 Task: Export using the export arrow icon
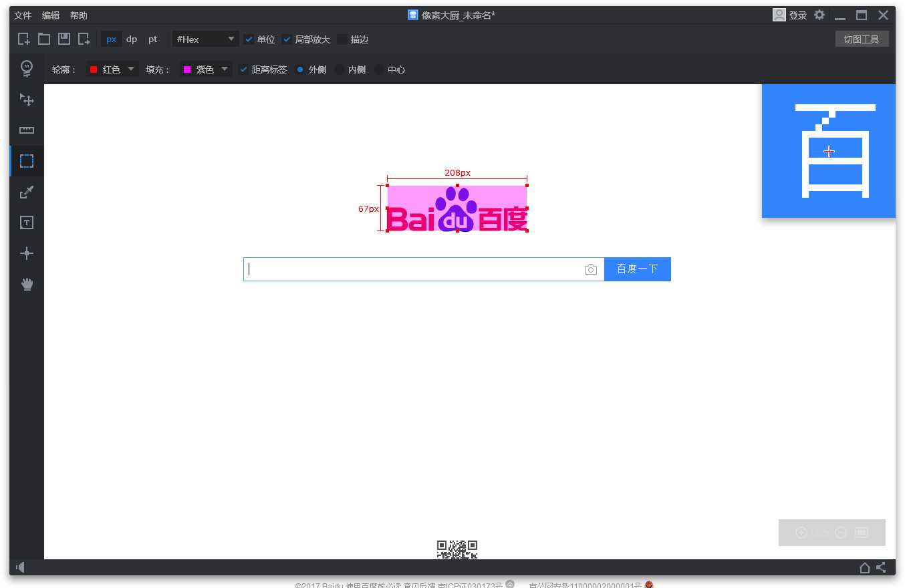84,39
